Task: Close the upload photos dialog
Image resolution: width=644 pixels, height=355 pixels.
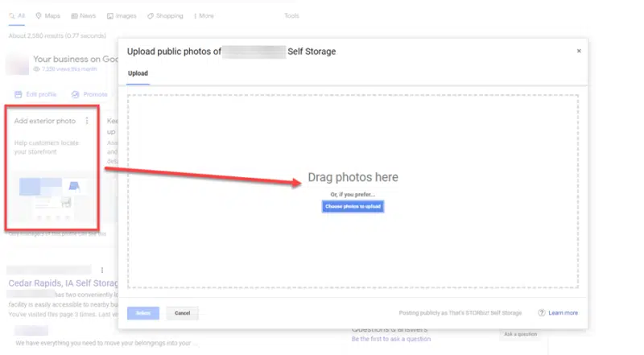Action: click(x=578, y=51)
